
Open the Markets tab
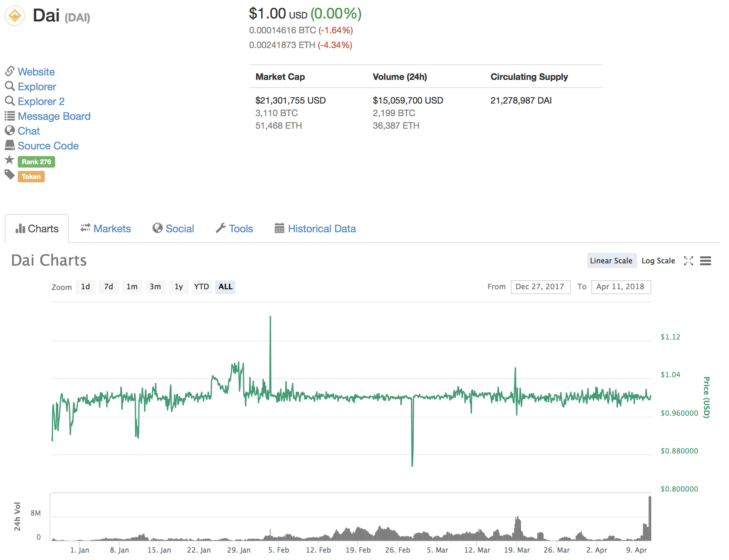[x=106, y=229]
